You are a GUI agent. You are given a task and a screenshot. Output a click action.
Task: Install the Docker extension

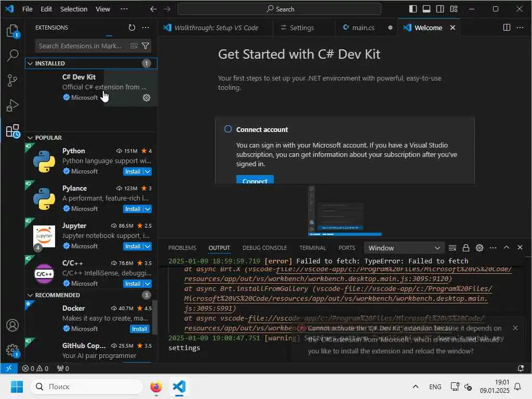click(139, 329)
